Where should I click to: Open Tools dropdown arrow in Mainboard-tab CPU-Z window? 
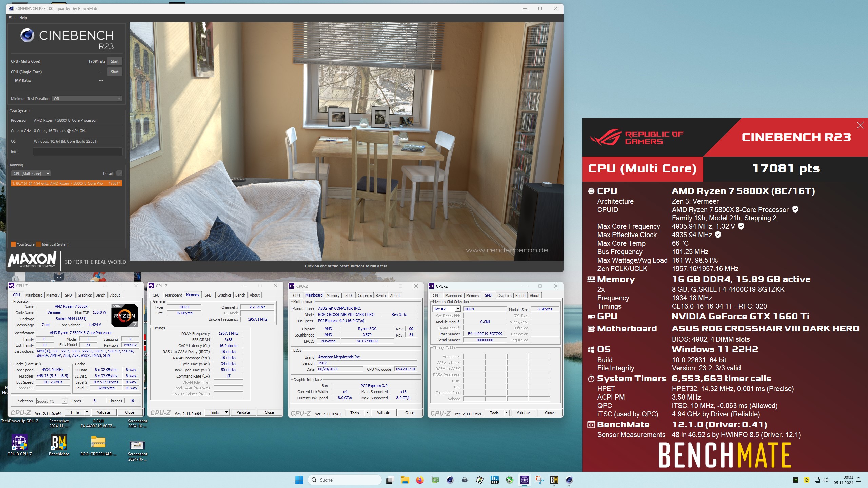tap(367, 413)
